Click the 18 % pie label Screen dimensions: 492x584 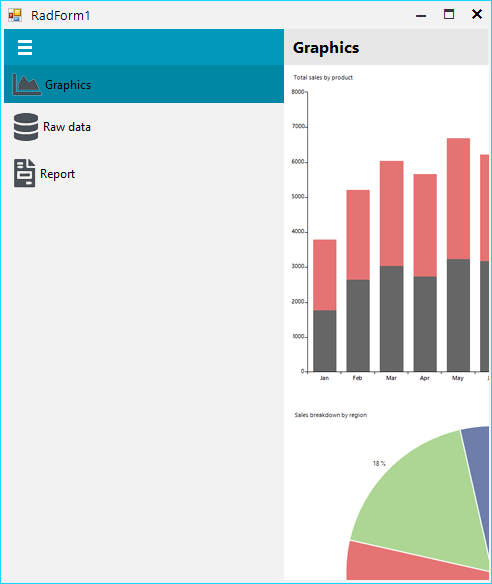[379, 463]
